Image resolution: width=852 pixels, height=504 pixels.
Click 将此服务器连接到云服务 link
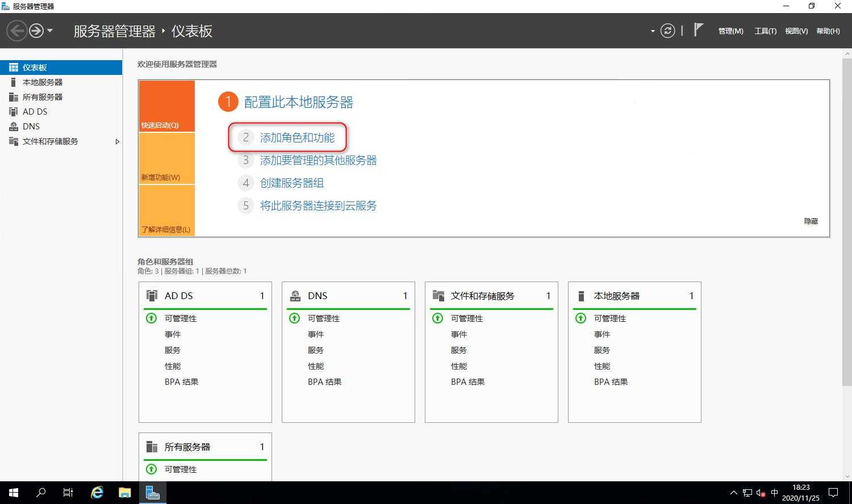pos(318,205)
